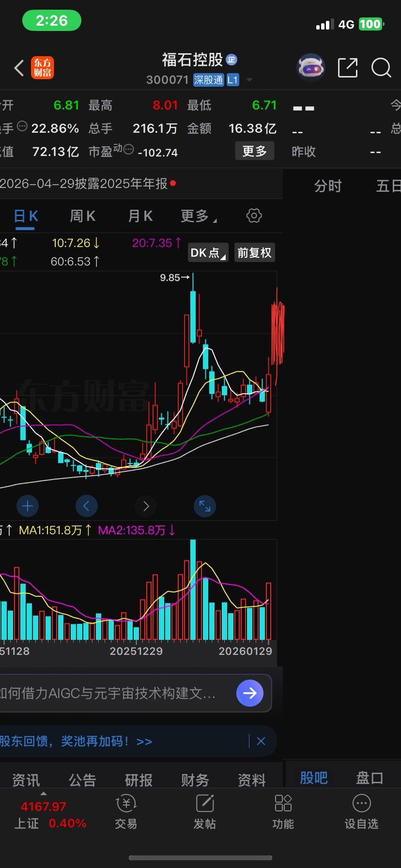Tap the MA 10:7.26 indicator label

coord(76,243)
